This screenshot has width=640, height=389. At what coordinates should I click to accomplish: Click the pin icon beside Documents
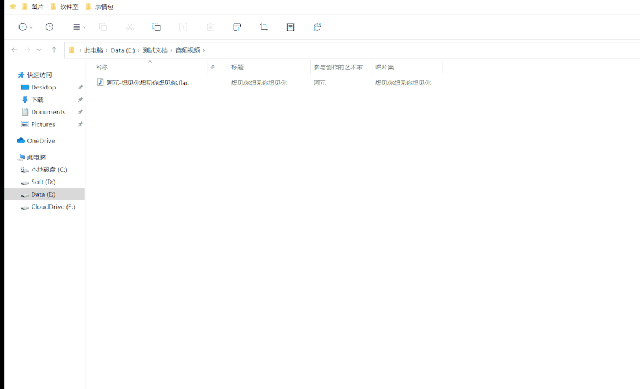pyautogui.click(x=80, y=111)
